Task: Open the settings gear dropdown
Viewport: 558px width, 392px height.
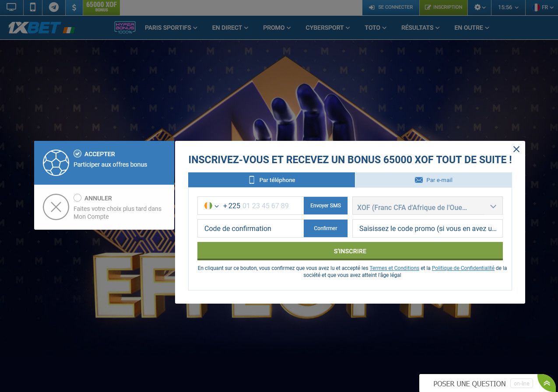Action: click(x=480, y=7)
